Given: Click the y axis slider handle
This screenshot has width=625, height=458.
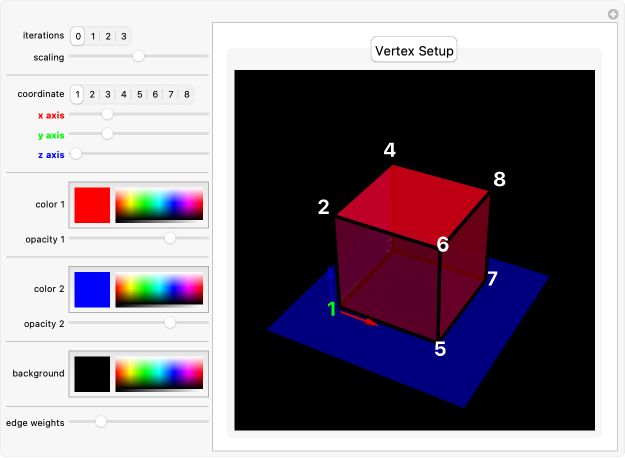Looking at the screenshot, I should (107, 134).
